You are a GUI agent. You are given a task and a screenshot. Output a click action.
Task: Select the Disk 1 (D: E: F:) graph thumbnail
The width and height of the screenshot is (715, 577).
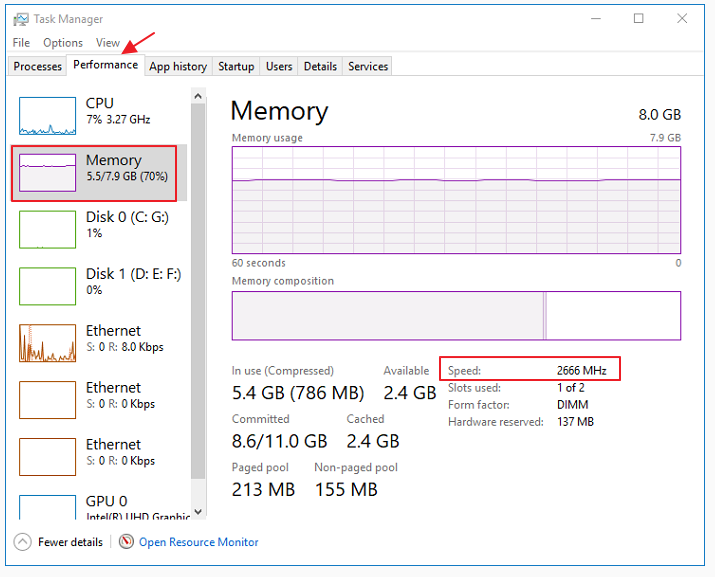[x=47, y=286]
